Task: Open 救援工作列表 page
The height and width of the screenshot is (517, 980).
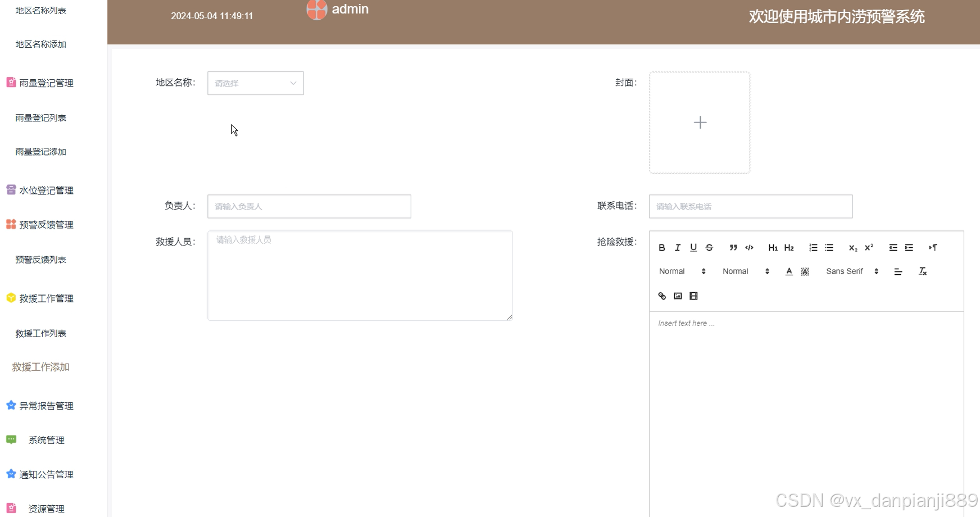Action: coord(41,333)
